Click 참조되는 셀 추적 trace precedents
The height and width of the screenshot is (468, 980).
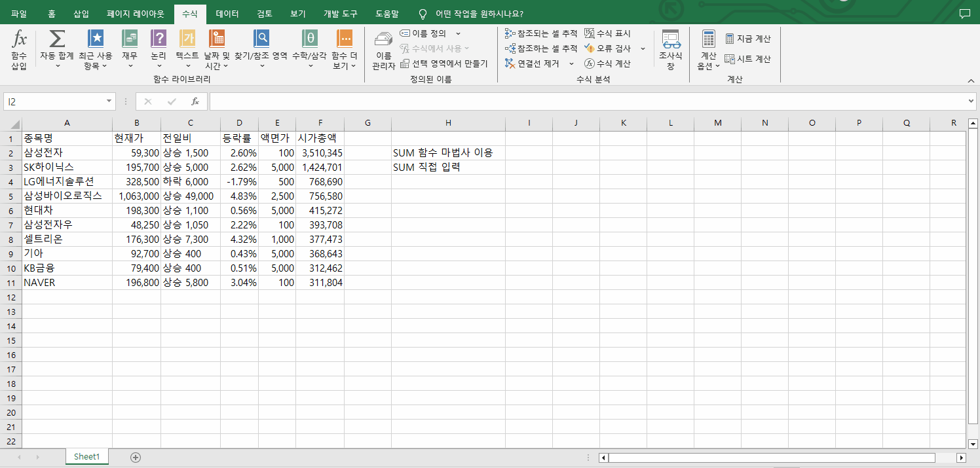coord(541,33)
